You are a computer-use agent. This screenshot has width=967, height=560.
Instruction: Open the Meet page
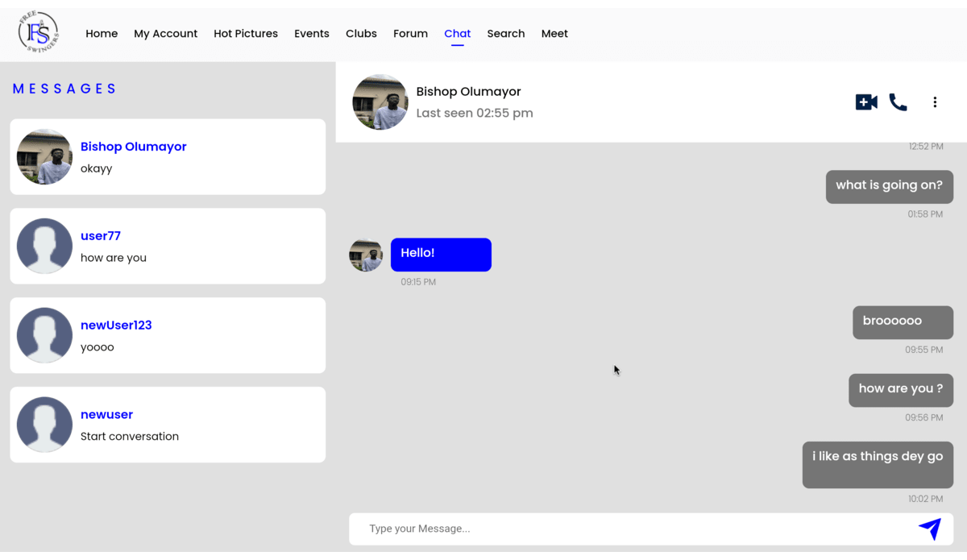pyautogui.click(x=554, y=34)
